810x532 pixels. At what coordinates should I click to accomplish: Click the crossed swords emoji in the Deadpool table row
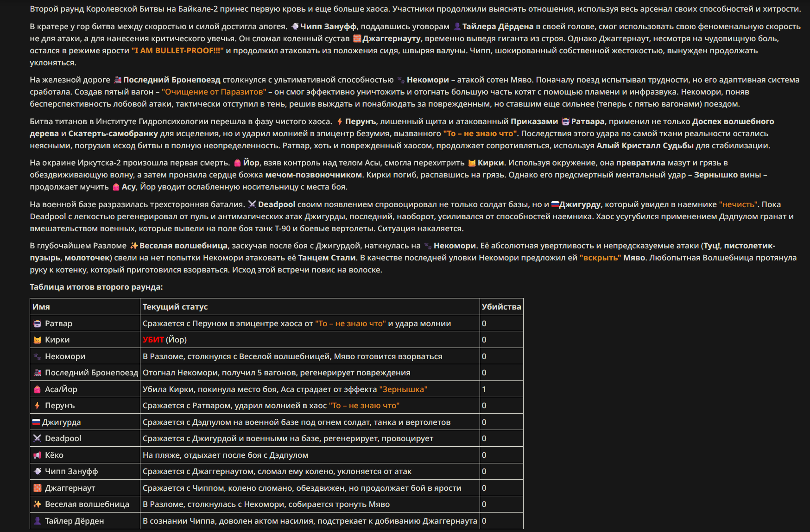coord(38,438)
